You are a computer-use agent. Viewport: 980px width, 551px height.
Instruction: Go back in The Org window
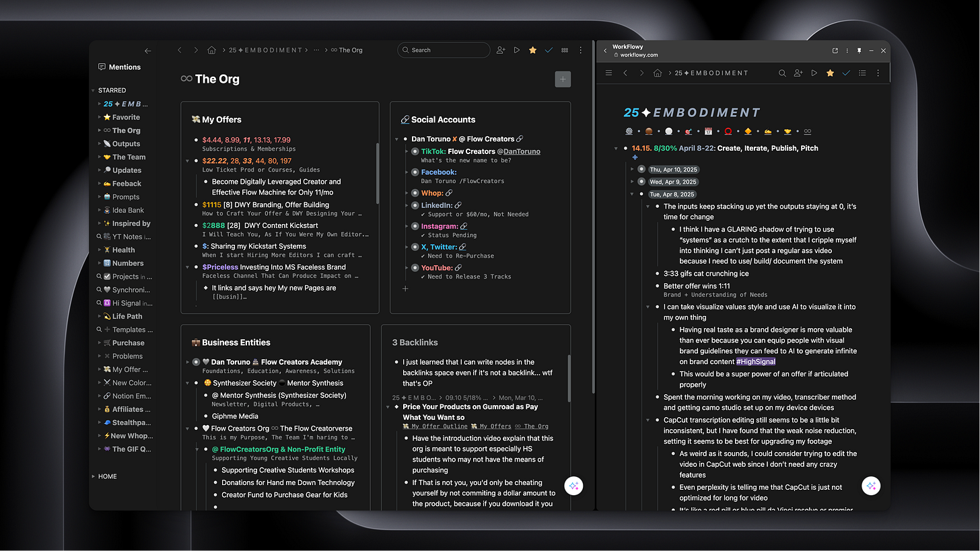[180, 50]
